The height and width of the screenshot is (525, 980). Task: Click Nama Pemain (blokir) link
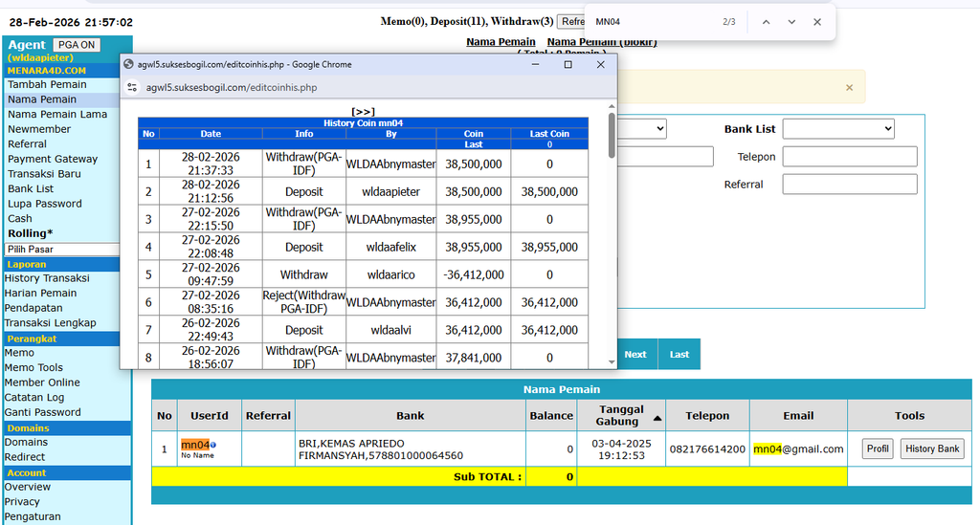coord(602,42)
